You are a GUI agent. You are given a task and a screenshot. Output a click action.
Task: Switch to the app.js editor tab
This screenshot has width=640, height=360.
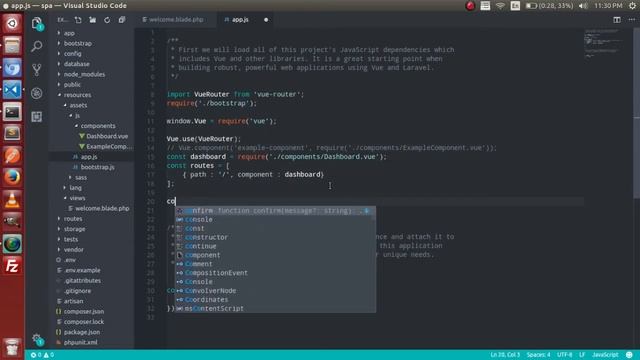click(x=240, y=20)
